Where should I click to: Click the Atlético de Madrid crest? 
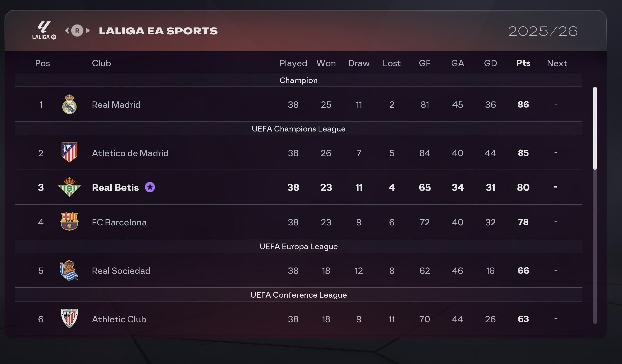pos(69,152)
